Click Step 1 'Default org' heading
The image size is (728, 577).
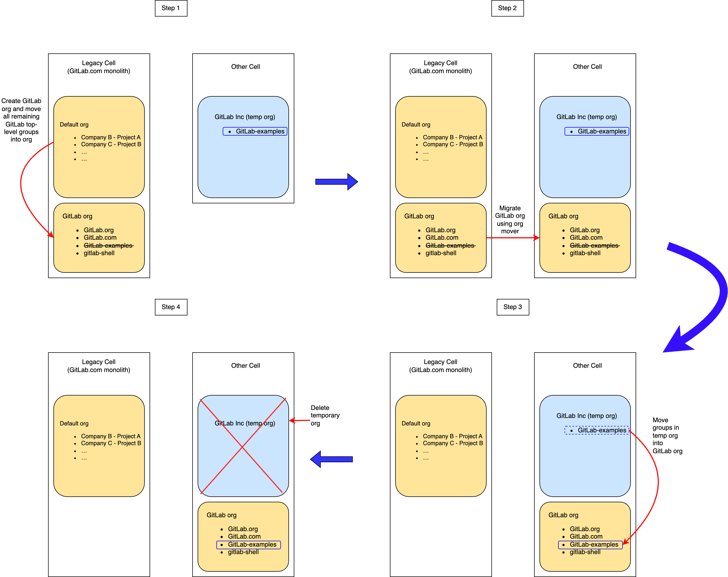coord(74,125)
